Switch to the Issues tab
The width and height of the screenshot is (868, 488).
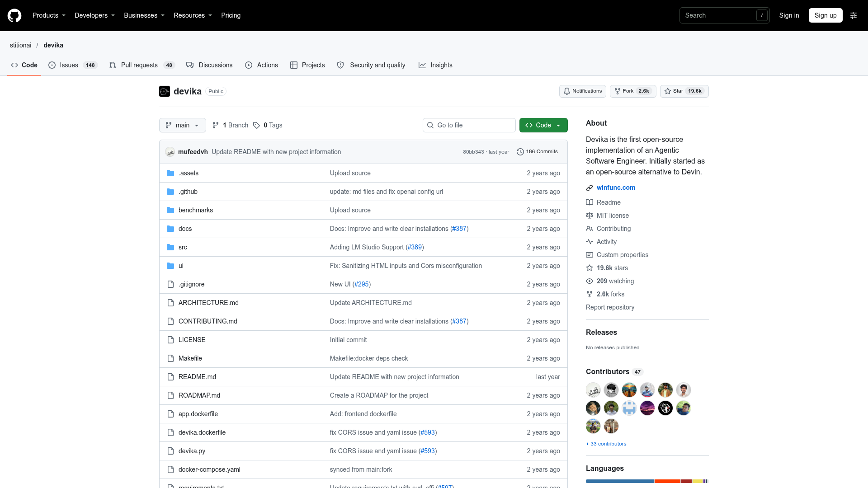point(73,65)
